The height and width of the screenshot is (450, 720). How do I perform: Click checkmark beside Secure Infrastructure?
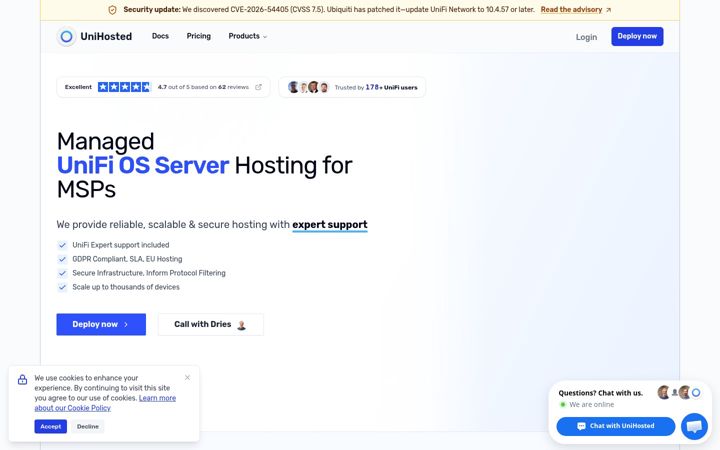(62, 273)
